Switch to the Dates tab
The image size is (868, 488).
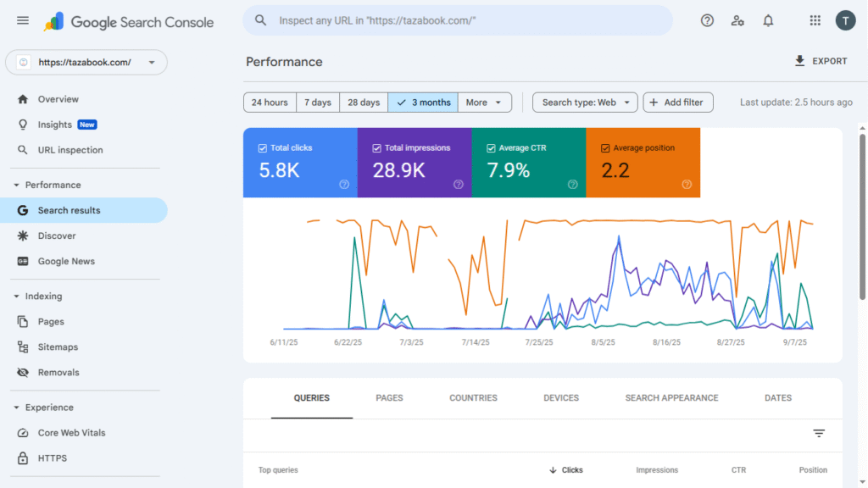778,398
